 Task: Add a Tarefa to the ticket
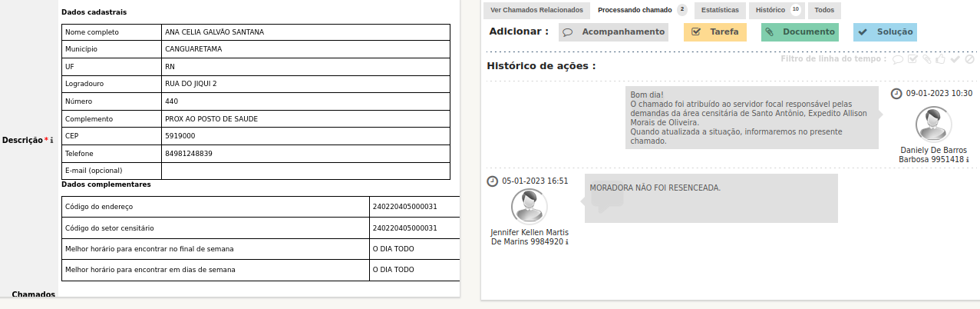[715, 32]
